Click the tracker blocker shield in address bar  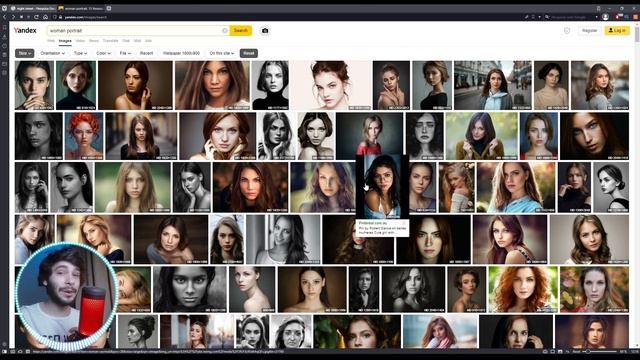(x=55, y=17)
